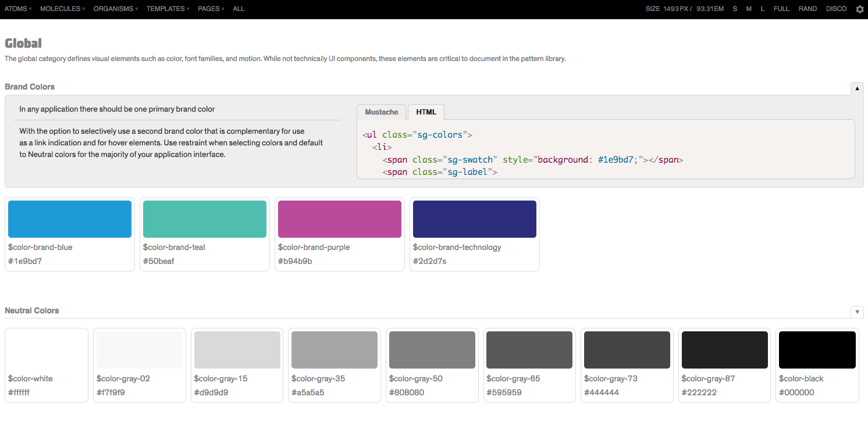This screenshot has height=429, width=868.
Task: Click the #f7f9f9 hex value text
Action: pyautogui.click(x=111, y=392)
